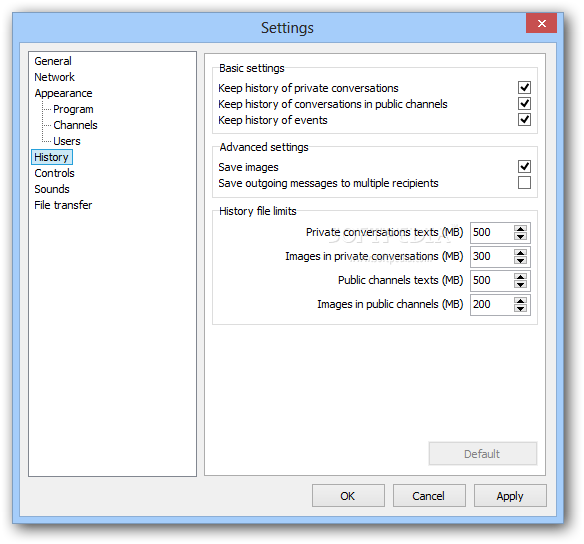Select Channels under Appearance
The image size is (584, 544).
[x=75, y=125]
